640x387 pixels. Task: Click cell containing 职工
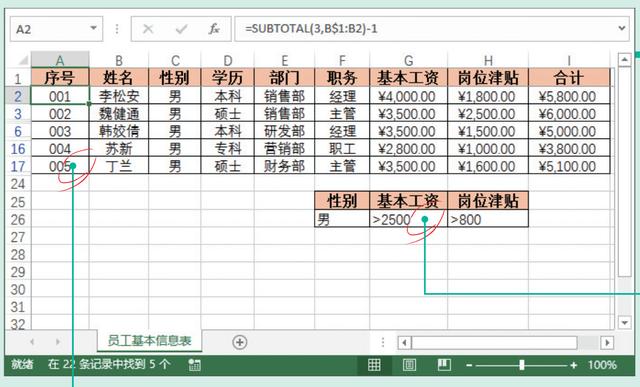click(x=342, y=149)
